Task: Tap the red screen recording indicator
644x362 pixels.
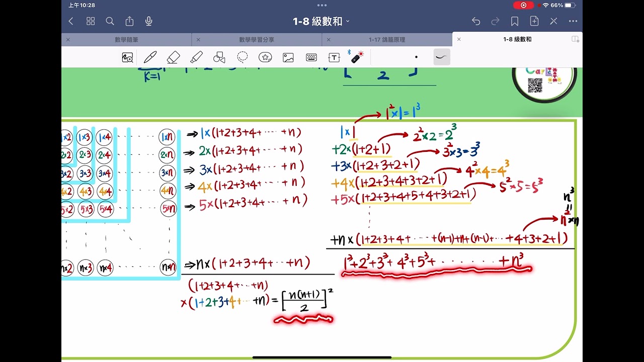Action: (x=524, y=5)
